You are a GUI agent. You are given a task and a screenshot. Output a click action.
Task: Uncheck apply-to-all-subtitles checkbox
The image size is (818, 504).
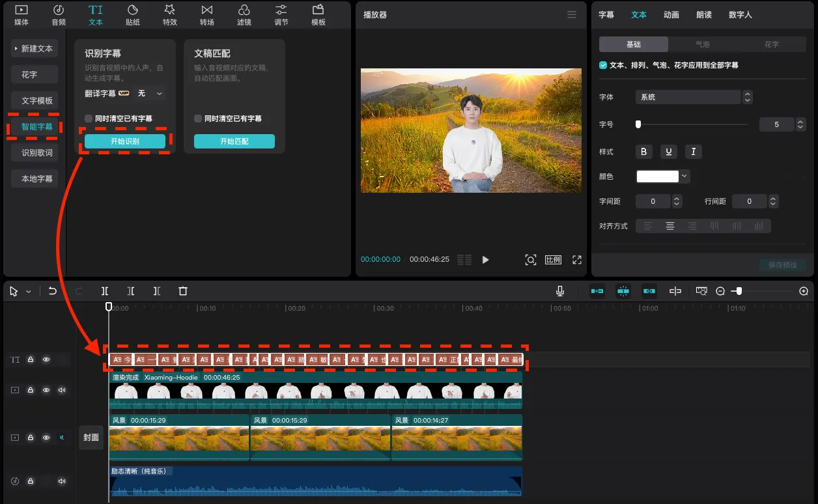point(603,65)
